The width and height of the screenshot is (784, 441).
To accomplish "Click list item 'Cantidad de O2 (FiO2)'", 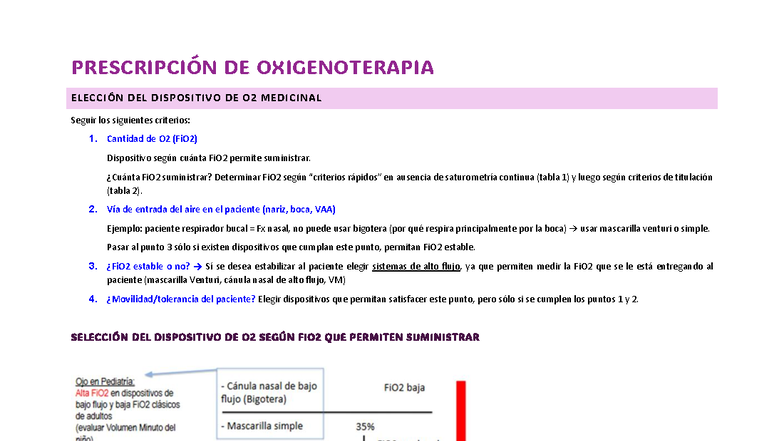I will click(152, 138).
